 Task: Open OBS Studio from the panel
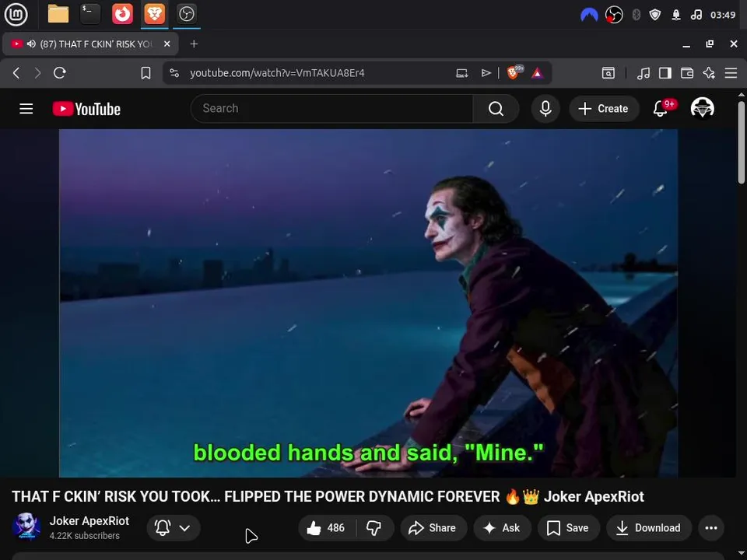point(186,14)
